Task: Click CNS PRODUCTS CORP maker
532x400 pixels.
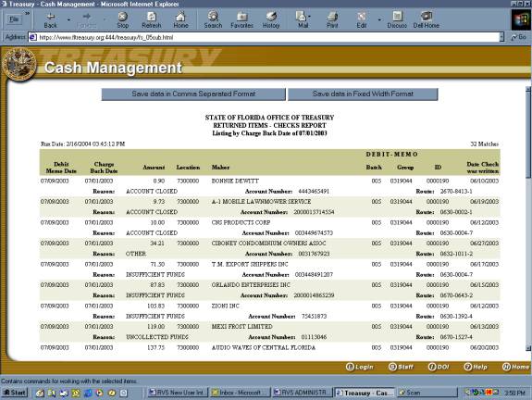Action: pyautogui.click(x=241, y=222)
